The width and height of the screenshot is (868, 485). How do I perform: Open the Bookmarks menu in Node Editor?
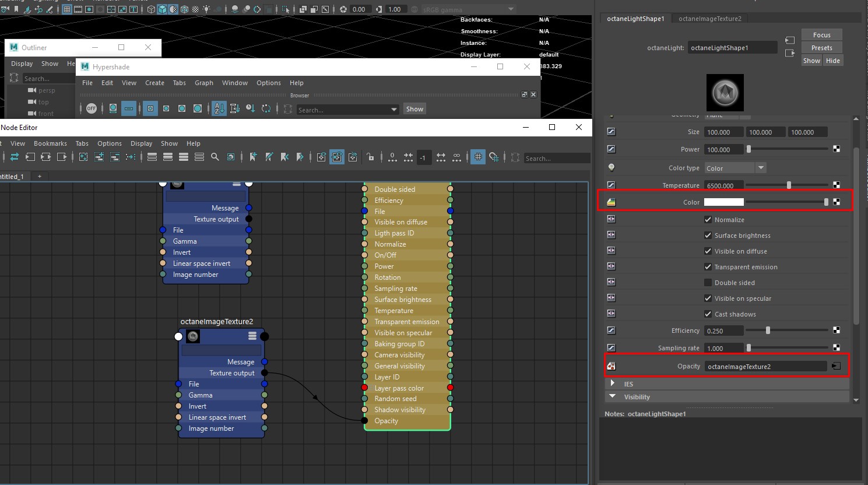tap(50, 143)
